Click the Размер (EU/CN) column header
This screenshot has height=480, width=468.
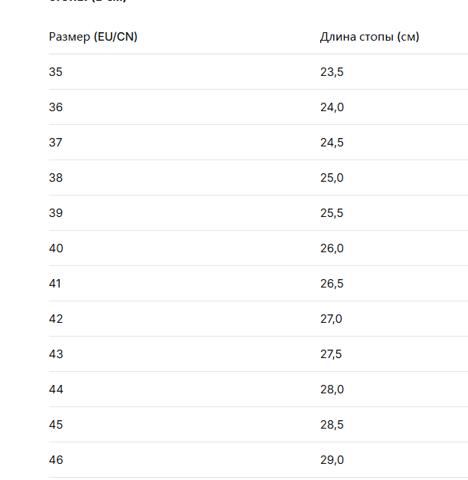tap(93, 37)
